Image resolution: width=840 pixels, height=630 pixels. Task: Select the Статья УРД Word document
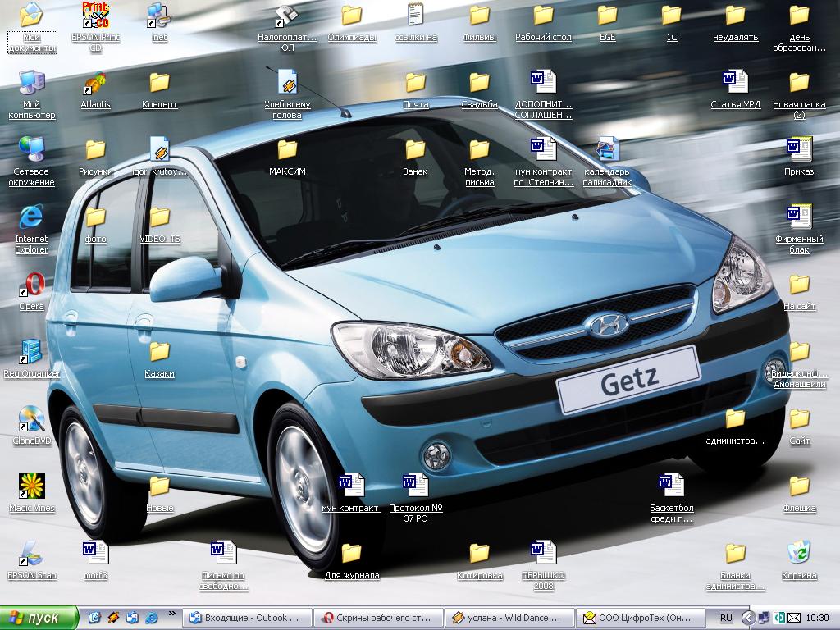pyautogui.click(x=735, y=89)
